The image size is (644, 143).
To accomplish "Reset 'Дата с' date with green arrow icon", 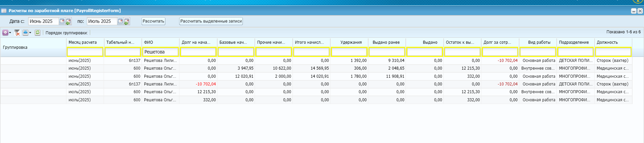I will pyautogui.click(x=68, y=22).
